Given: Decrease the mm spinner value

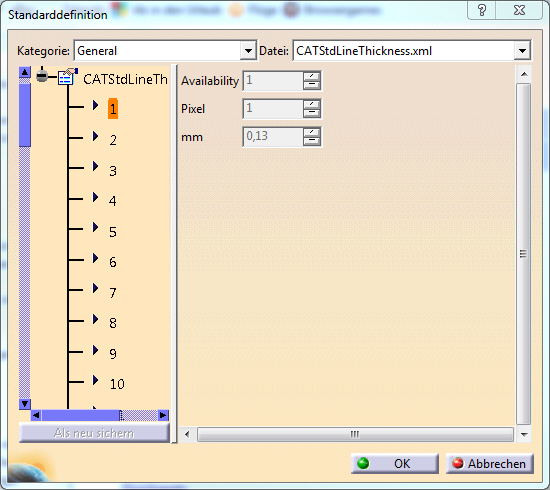Looking at the screenshot, I should (x=311, y=141).
